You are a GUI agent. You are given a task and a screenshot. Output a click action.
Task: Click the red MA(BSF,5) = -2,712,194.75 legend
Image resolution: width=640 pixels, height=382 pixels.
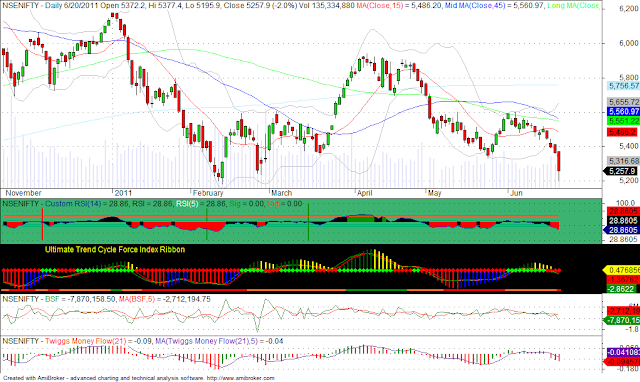[164, 299]
